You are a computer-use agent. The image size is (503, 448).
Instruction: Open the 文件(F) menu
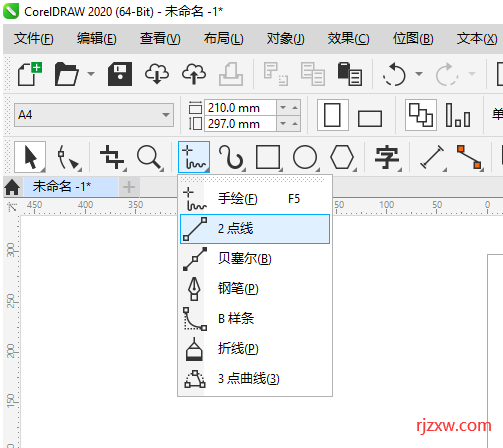point(33,39)
